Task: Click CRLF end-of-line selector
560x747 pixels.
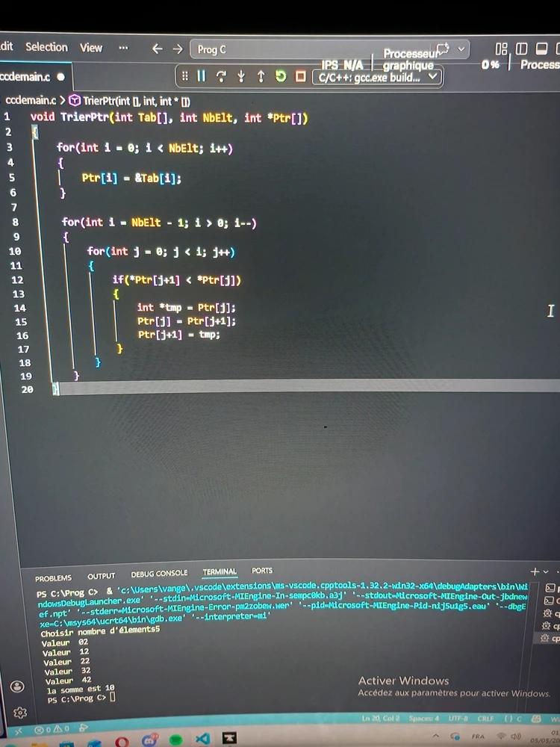Action: pos(486,718)
